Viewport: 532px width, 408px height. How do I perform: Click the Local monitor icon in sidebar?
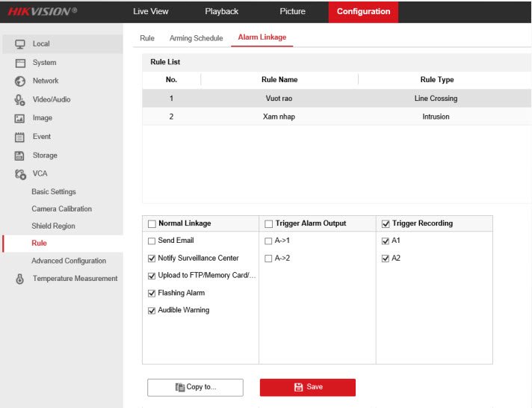(20, 44)
